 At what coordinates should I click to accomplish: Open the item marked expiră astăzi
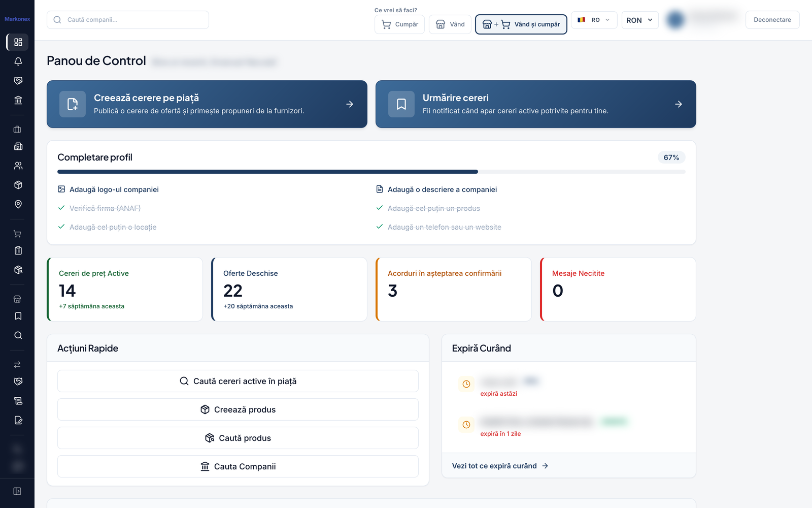pos(568,387)
